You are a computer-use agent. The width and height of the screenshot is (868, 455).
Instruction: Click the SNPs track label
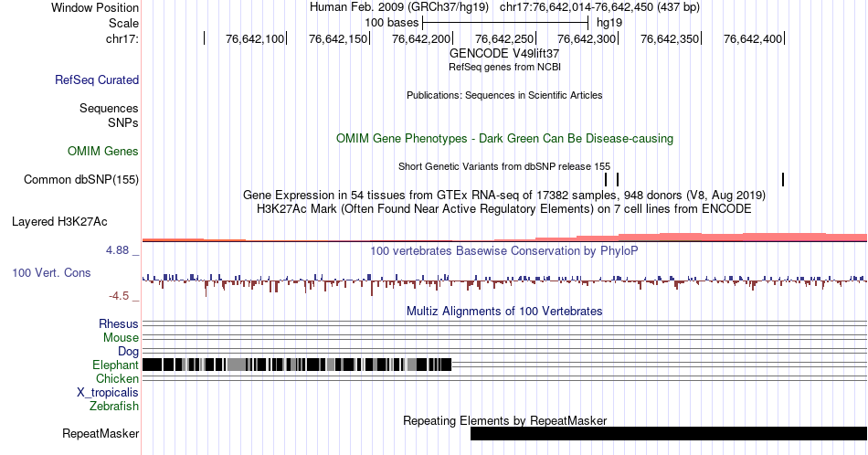(x=123, y=122)
